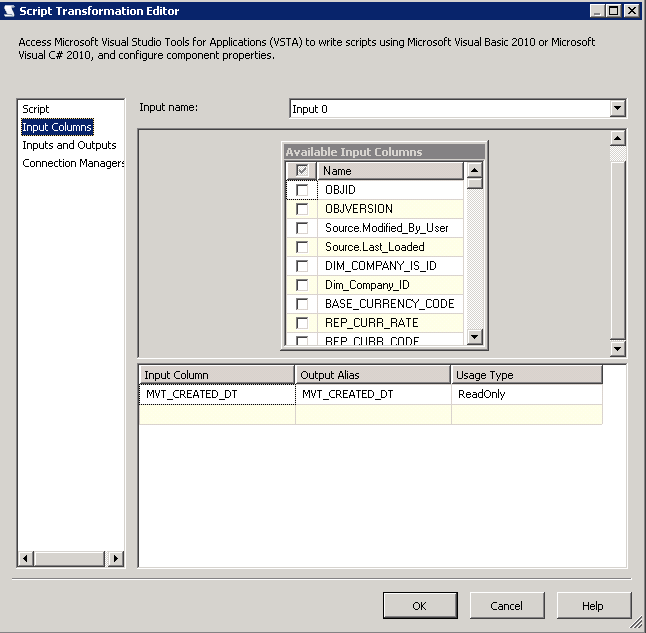Click the outer panel scroll up arrow
Image resolution: width=646 pixels, height=633 pixels.
tap(617, 139)
